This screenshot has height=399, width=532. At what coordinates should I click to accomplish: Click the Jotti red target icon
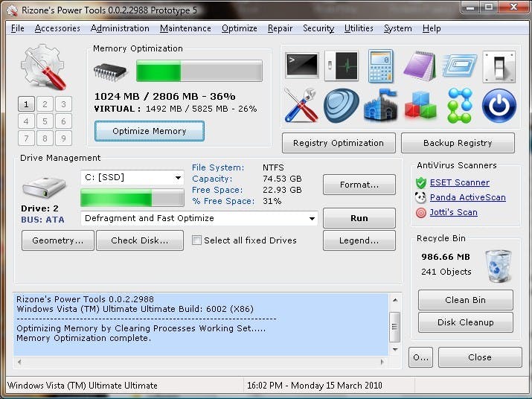[x=420, y=213]
